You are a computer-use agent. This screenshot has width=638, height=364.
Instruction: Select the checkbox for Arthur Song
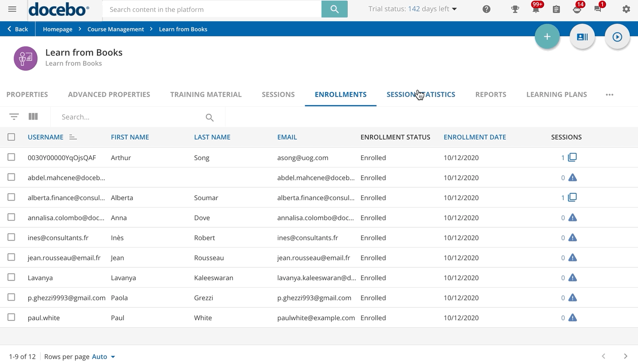pyautogui.click(x=12, y=157)
